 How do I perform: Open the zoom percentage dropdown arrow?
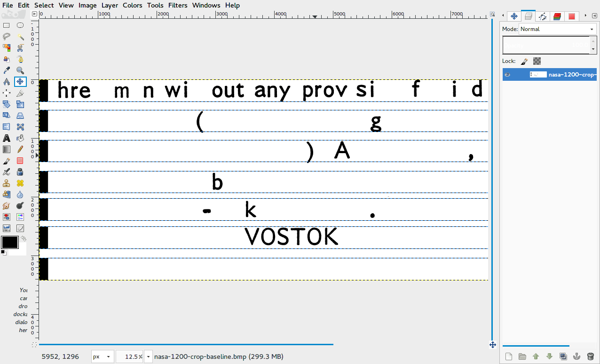coord(149,356)
